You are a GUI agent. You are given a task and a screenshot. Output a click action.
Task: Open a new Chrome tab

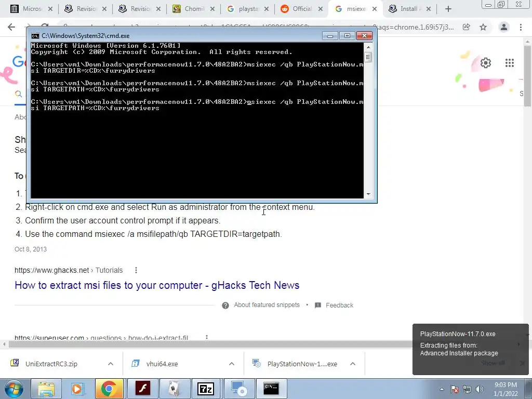[x=448, y=9]
